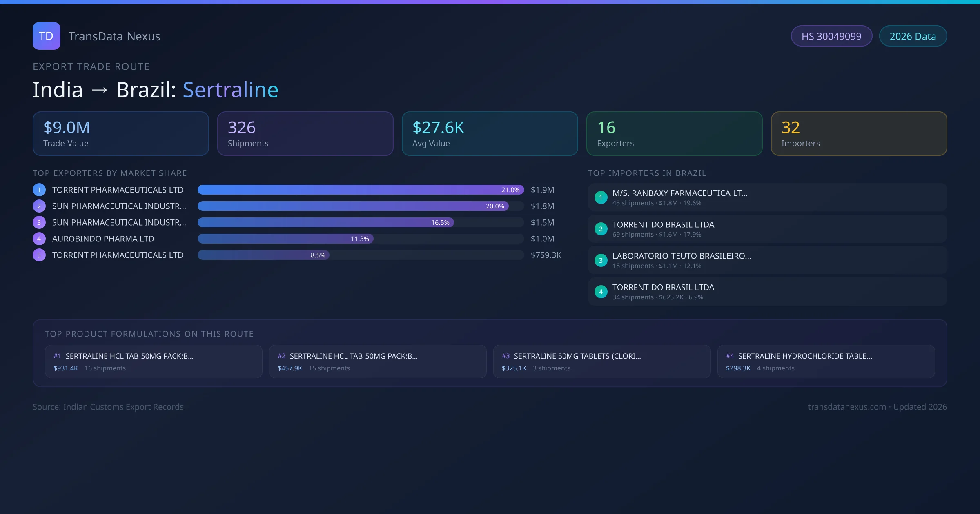
Task: Select the 2026 Data badge
Action: [x=913, y=36]
